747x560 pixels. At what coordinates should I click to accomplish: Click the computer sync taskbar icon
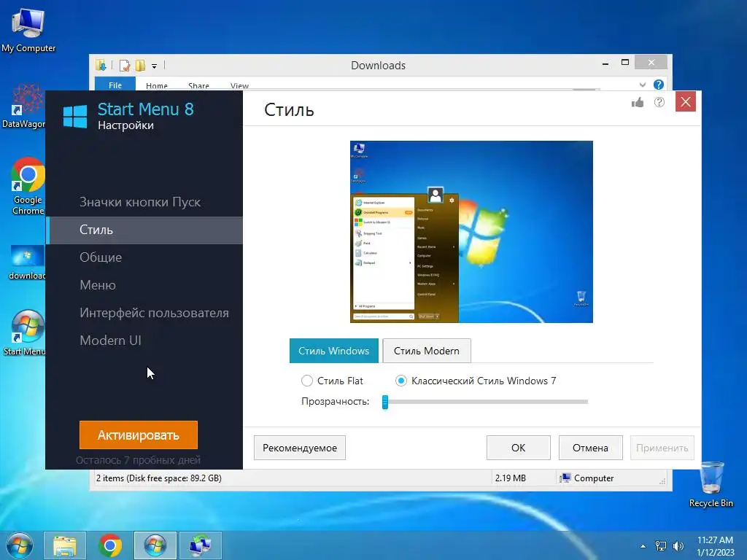201,545
